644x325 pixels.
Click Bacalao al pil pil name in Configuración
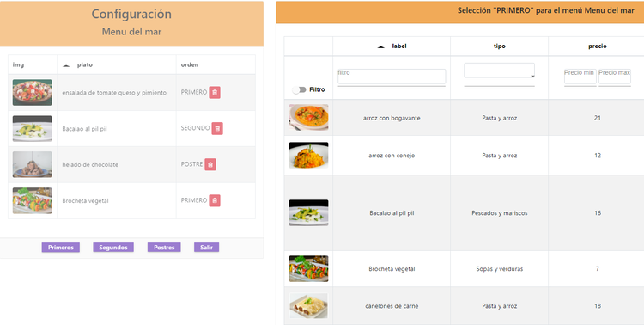click(x=84, y=129)
